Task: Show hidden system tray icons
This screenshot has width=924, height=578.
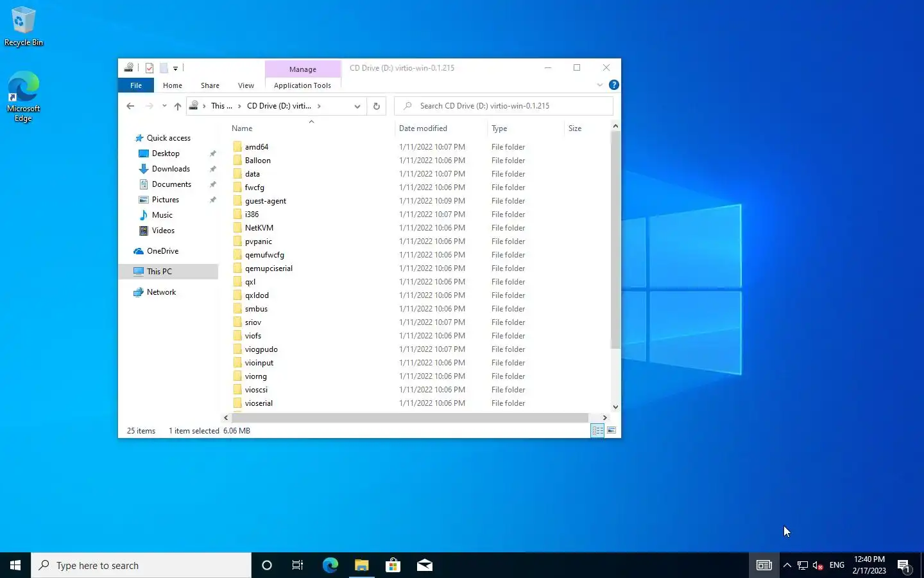Action: [x=787, y=565]
